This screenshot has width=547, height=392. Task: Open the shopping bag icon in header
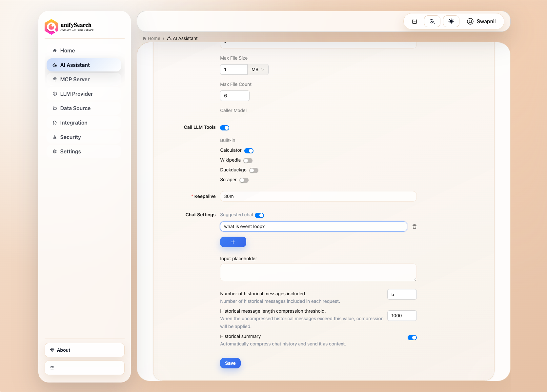pyautogui.click(x=415, y=21)
